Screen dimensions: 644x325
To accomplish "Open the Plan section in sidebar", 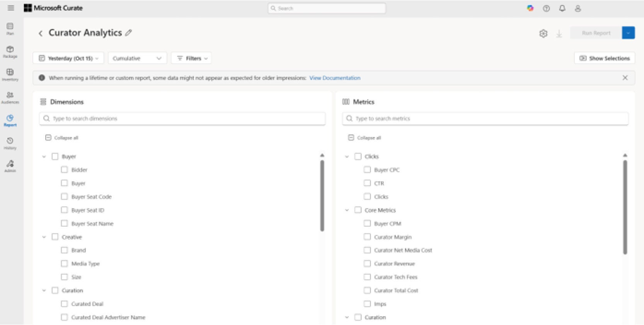I will coord(10,29).
